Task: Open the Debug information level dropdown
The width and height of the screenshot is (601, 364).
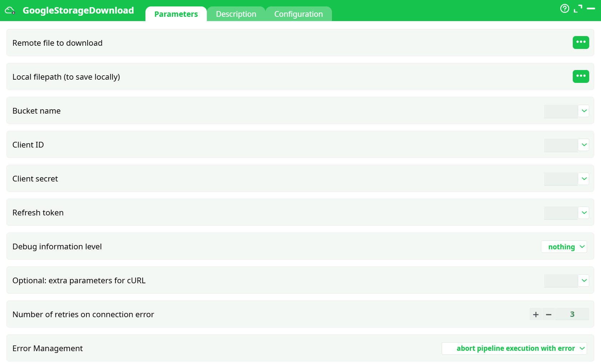Action: click(x=564, y=246)
